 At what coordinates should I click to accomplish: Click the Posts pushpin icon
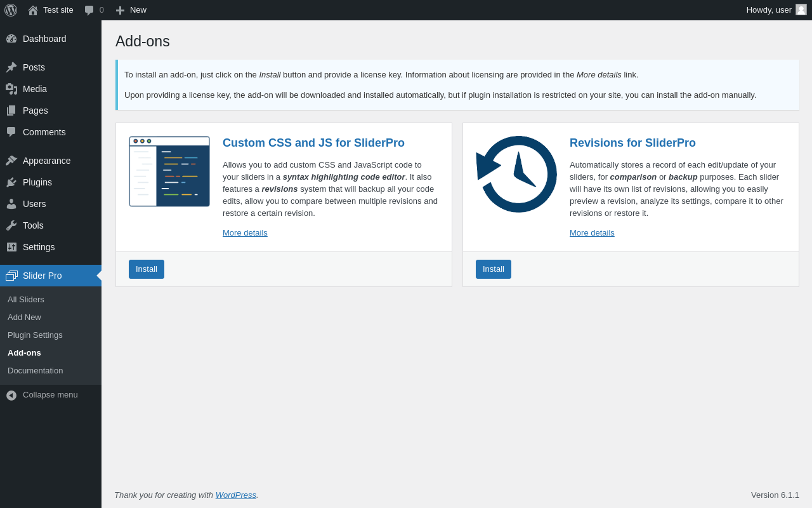coord(11,67)
